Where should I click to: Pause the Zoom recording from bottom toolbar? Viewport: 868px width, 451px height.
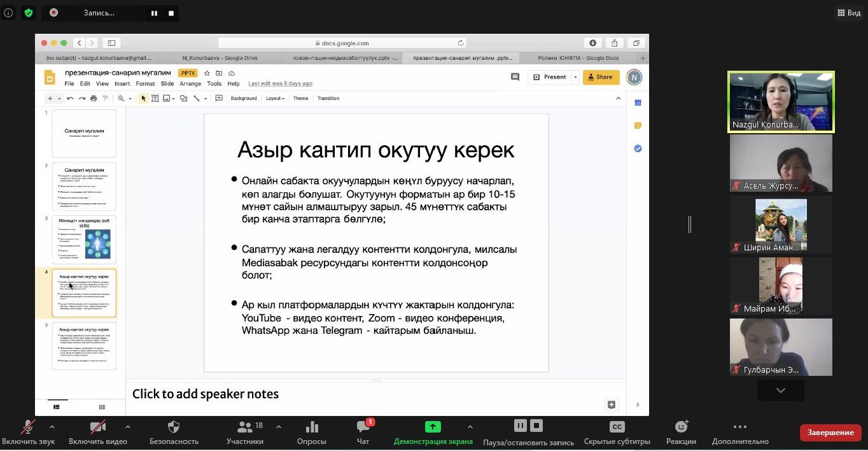click(x=520, y=426)
